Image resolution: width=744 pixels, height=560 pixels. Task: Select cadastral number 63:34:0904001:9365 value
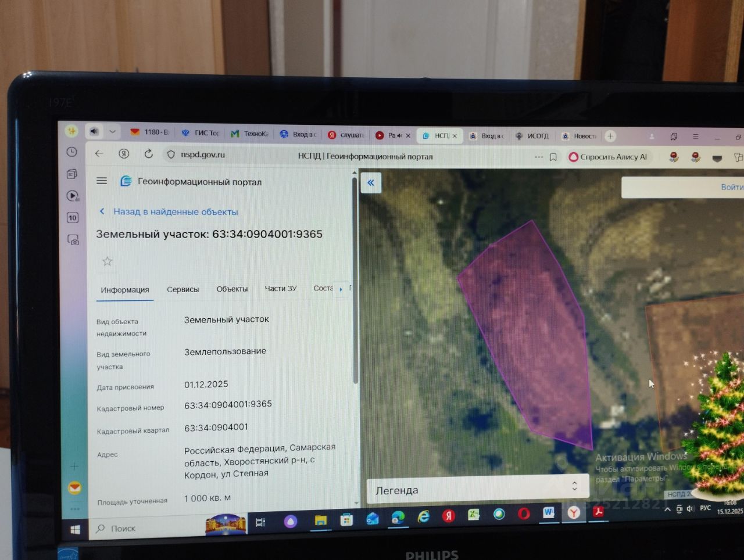coord(228,404)
